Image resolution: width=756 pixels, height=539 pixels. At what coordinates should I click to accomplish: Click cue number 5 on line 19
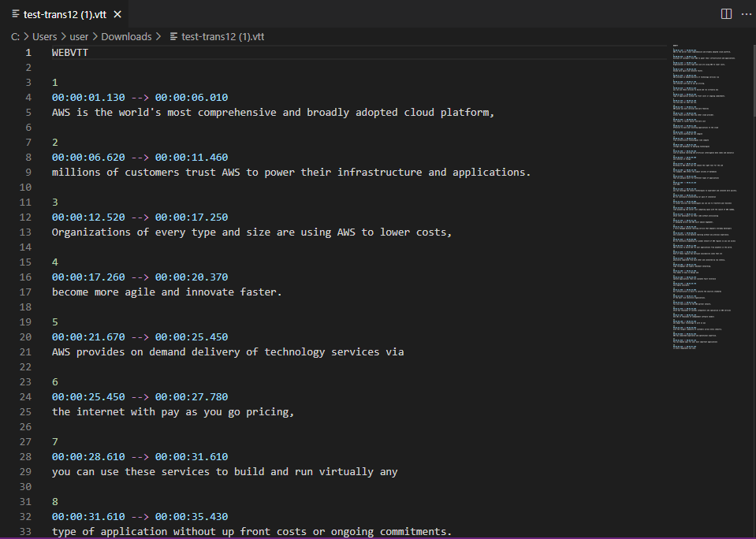(55, 322)
